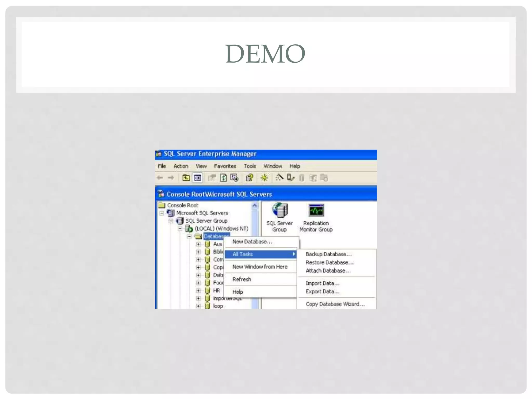Screen dimensions: 532x399
Task: Select Attach Database... in the submenu
Action: click(336, 271)
